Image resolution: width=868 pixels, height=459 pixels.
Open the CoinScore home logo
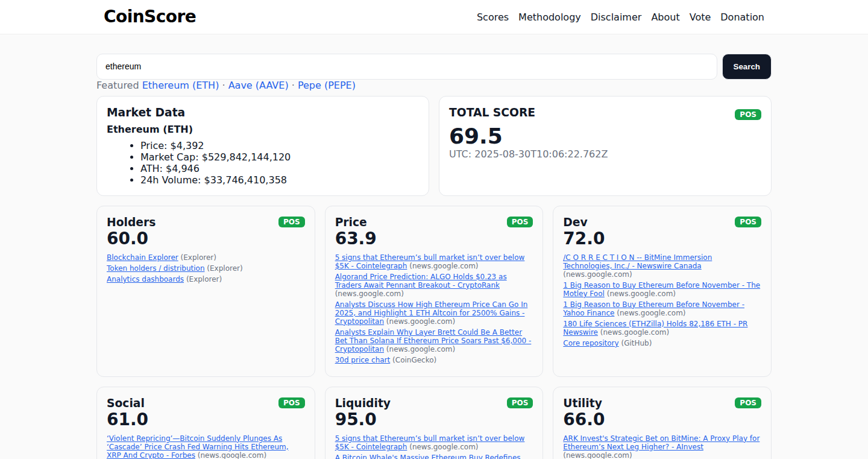[149, 16]
